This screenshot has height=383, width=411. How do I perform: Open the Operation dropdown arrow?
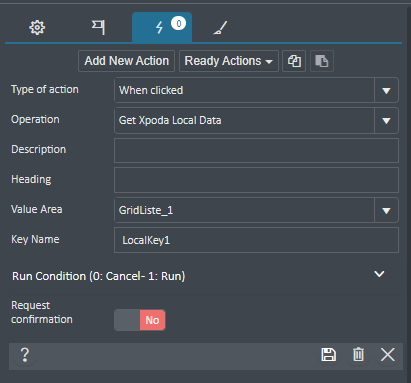(386, 120)
